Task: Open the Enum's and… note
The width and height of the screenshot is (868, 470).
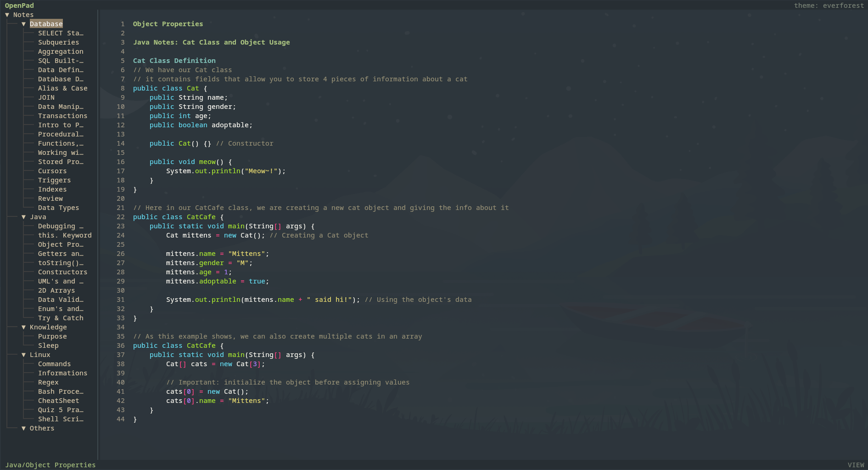Action: [x=61, y=309]
